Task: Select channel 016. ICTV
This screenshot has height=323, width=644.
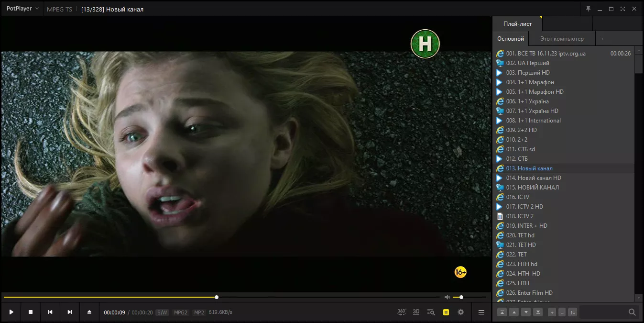Action: point(564,197)
